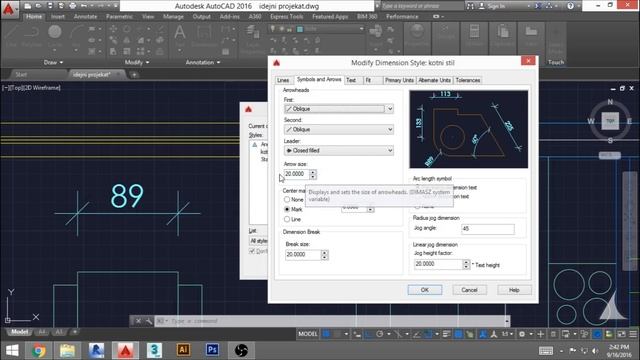This screenshot has width=640, height=360.
Task: Click the Arrow size value field
Action: [x=297, y=174]
